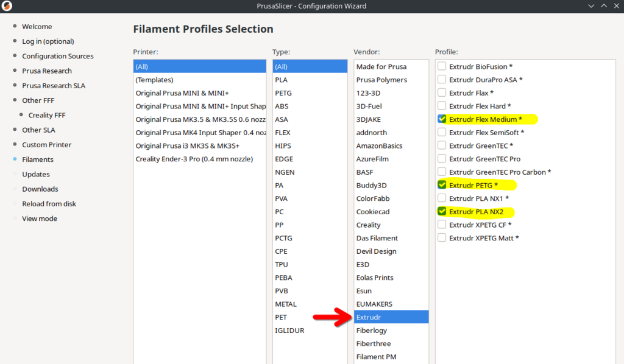The image size is (624, 364).
Task: Choose the TPU filament type
Action: (282, 265)
